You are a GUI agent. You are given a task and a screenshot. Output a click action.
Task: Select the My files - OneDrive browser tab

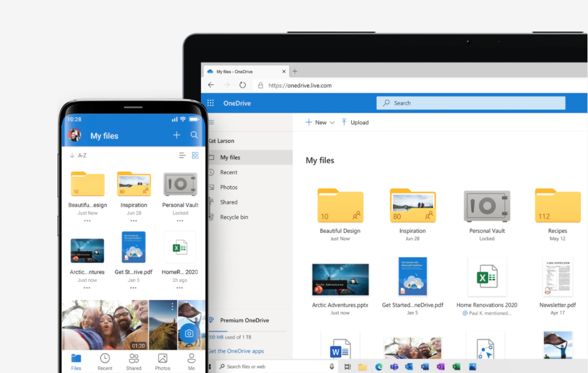[246, 71]
